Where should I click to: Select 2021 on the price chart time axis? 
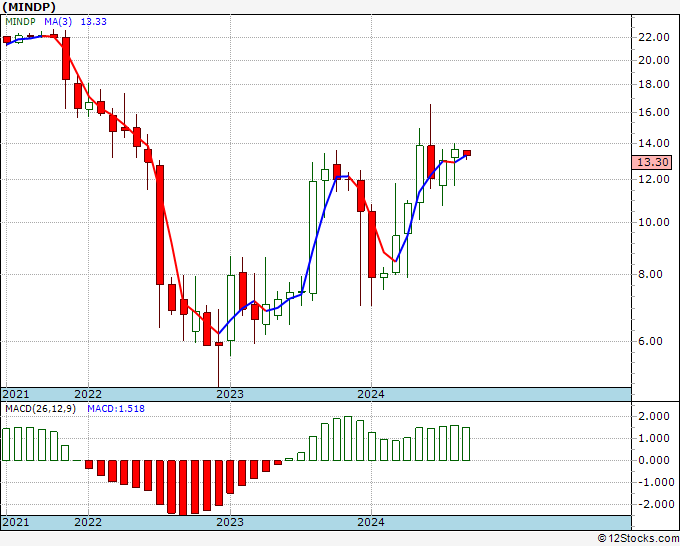click(16, 394)
